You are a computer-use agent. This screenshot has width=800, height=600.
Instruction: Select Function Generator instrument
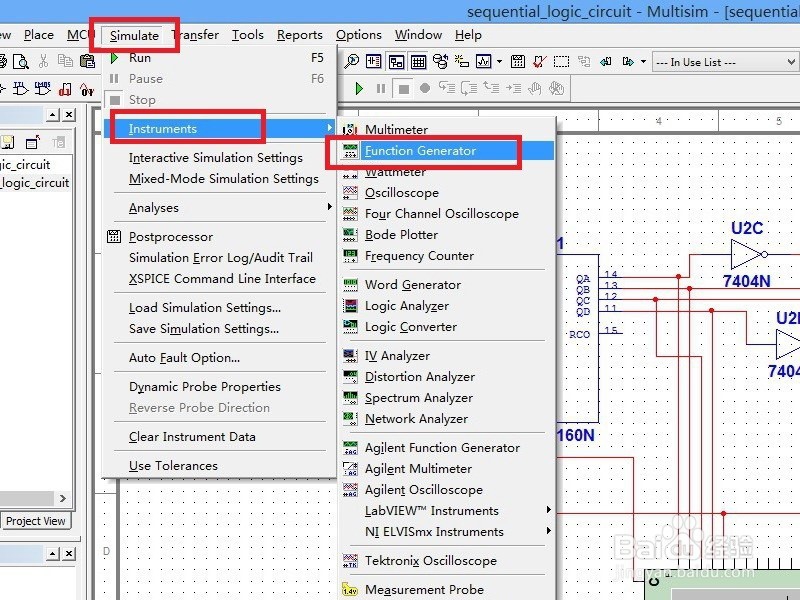click(446, 151)
